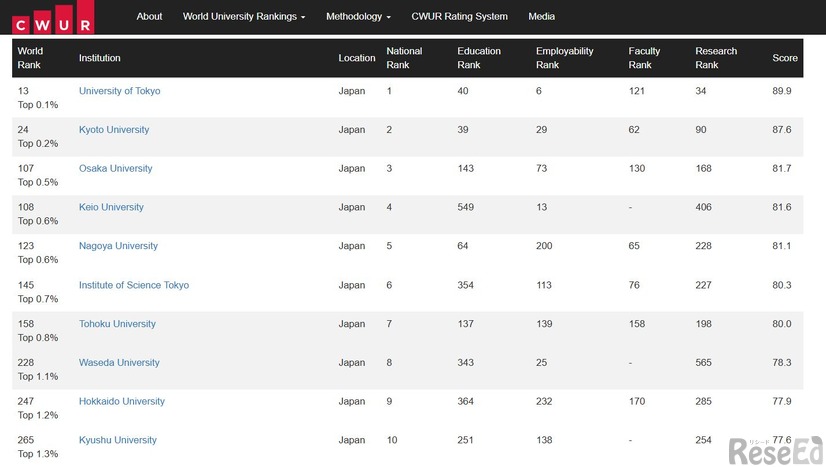
Task: Select research rank 90 for Kyoto University
Action: 701,130
